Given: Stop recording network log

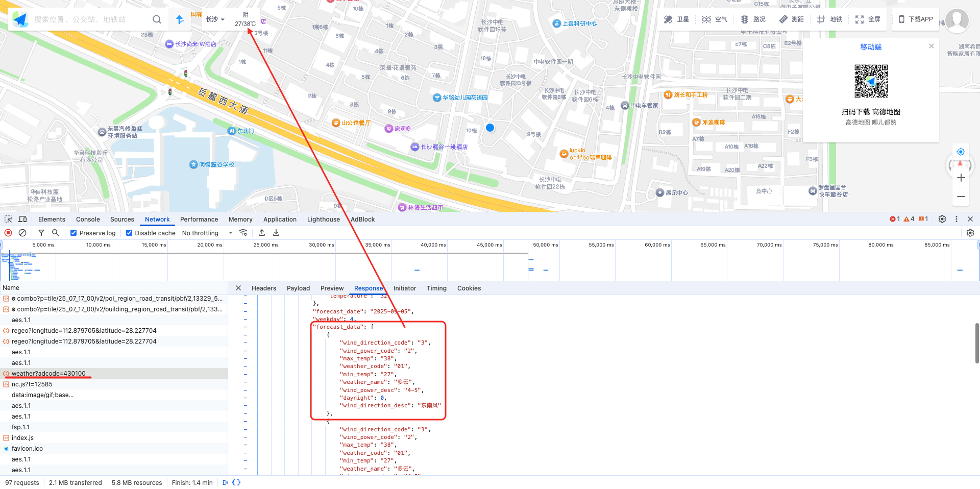Looking at the screenshot, I should 8,233.
